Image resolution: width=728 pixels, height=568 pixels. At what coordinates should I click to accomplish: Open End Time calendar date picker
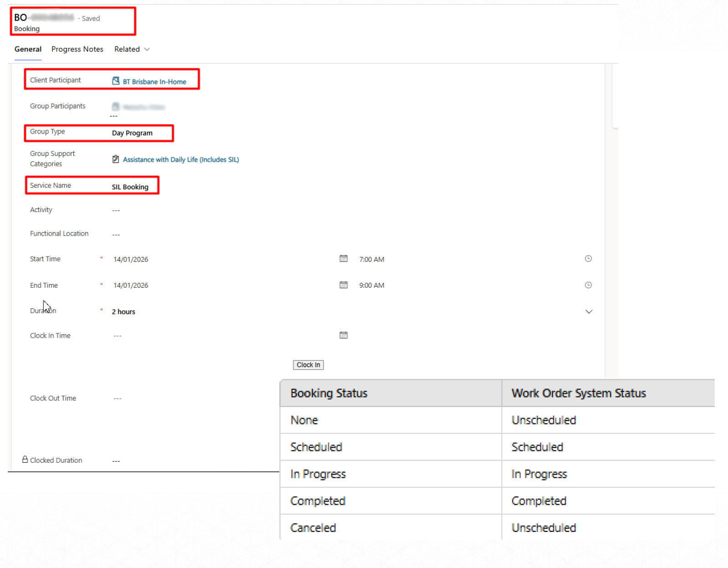(343, 285)
